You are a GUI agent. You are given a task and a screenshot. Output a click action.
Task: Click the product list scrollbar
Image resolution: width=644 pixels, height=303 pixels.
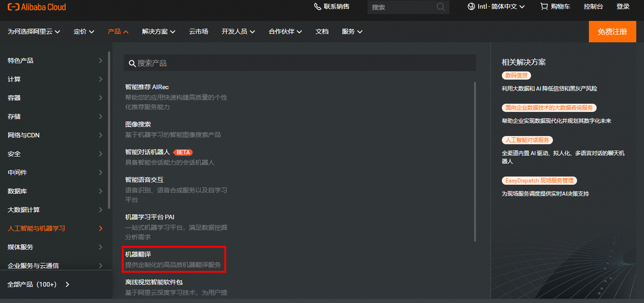(x=475, y=162)
